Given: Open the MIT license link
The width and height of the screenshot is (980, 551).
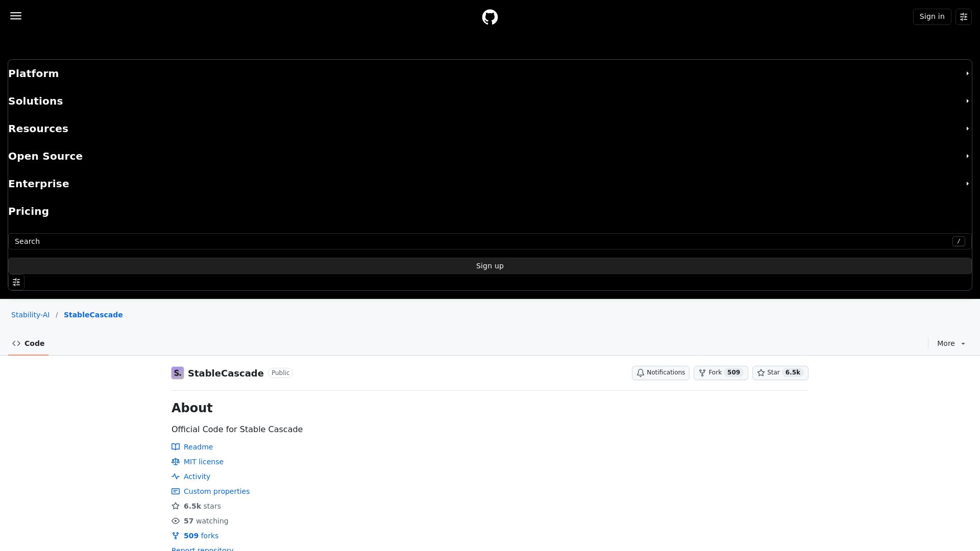Looking at the screenshot, I should point(198,462).
